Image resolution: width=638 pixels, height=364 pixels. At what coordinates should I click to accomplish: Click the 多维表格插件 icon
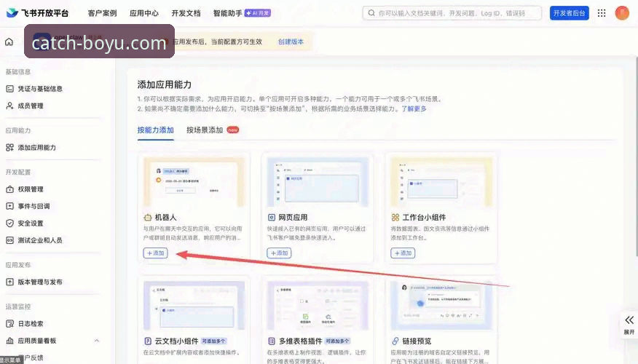(272, 341)
